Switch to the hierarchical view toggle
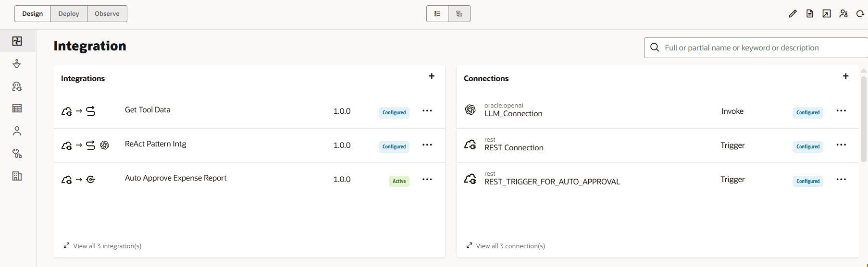This screenshot has width=868, height=267. 459,14
